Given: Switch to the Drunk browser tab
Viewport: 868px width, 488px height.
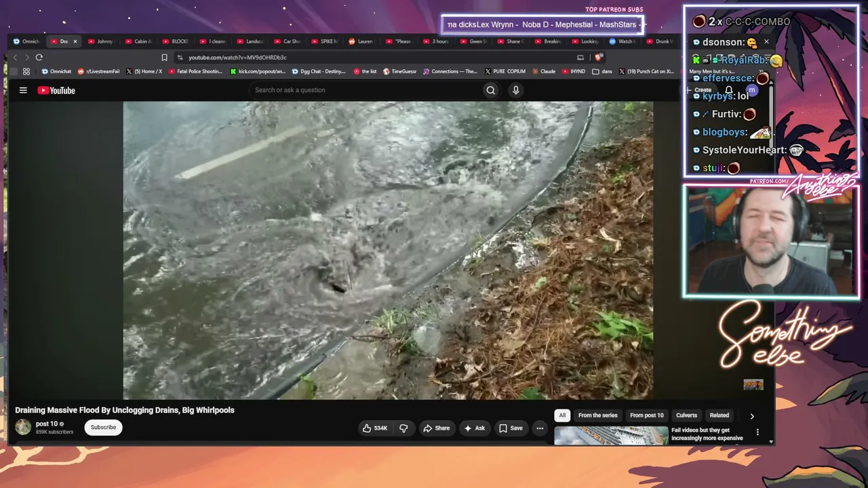Looking at the screenshot, I should pyautogui.click(x=659, y=41).
